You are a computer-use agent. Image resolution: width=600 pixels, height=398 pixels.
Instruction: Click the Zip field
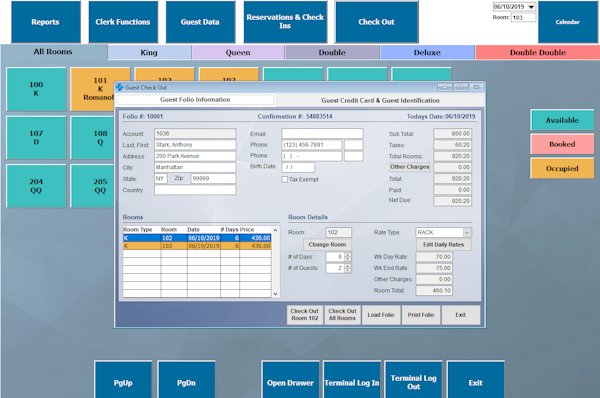coord(213,179)
